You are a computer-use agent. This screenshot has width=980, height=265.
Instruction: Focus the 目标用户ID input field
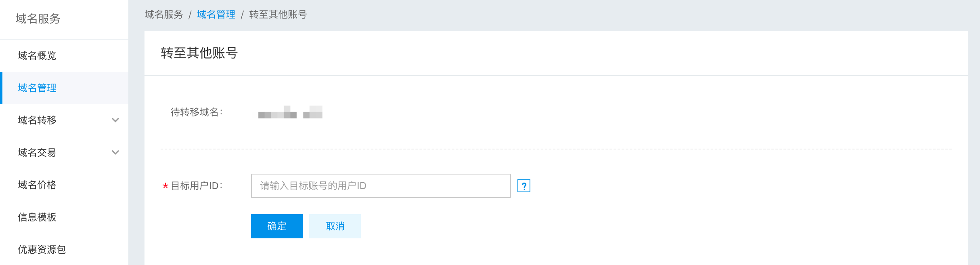click(381, 186)
